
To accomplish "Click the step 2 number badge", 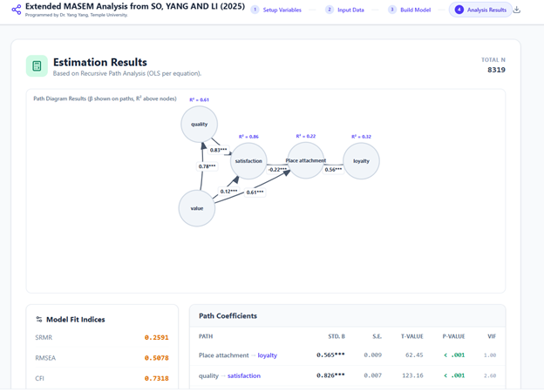I will coord(330,10).
